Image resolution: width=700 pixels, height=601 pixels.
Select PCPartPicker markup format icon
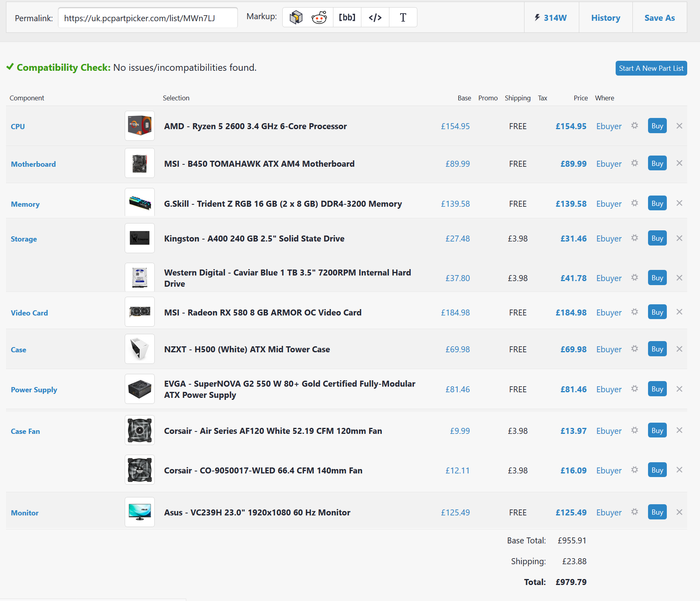(296, 18)
